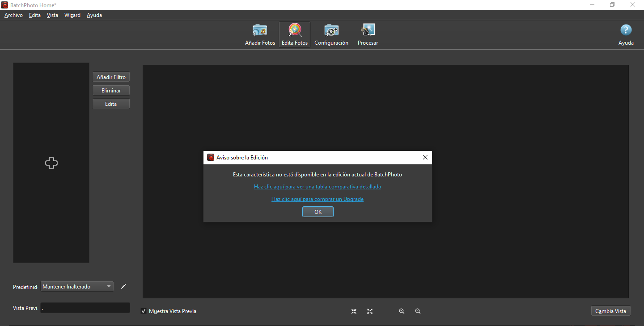Click the Eliminar button

tap(111, 91)
